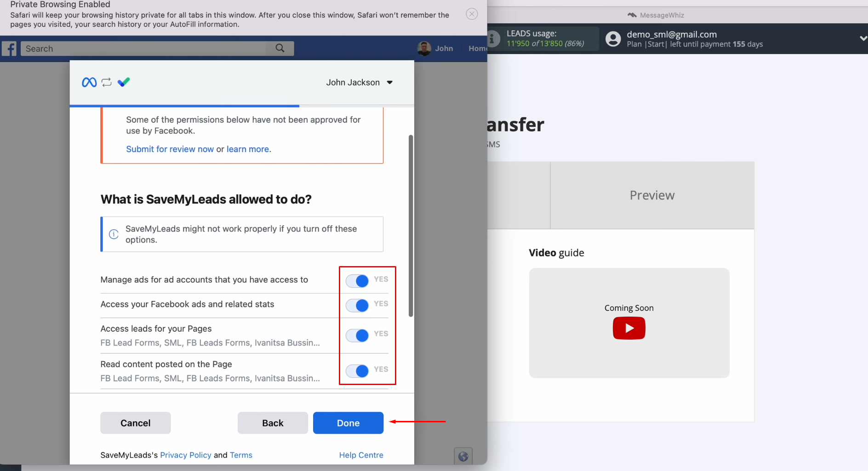
Task: Click the connection arrows icon
Action: 107,82
